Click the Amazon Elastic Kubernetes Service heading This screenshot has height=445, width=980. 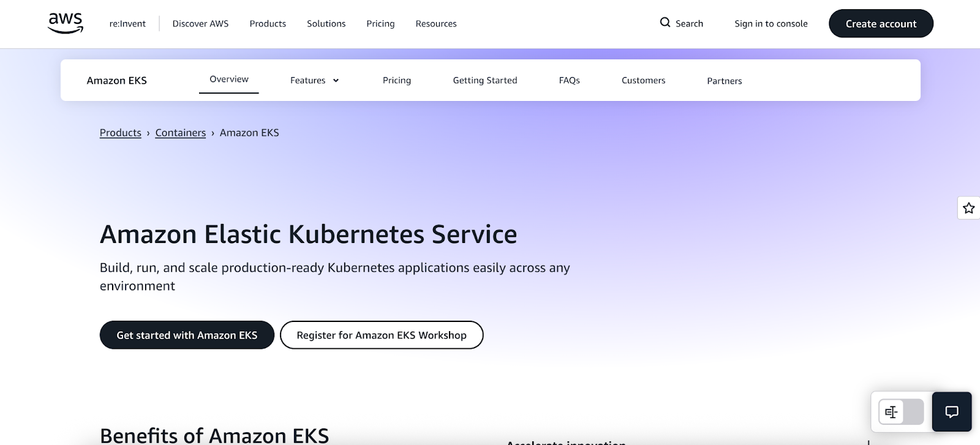[x=309, y=234]
